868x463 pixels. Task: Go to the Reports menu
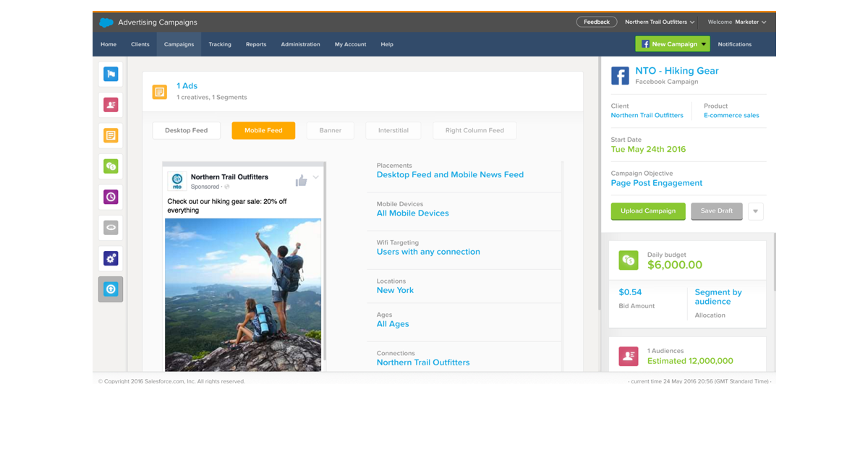pyautogui.click(x=256, y=44)
